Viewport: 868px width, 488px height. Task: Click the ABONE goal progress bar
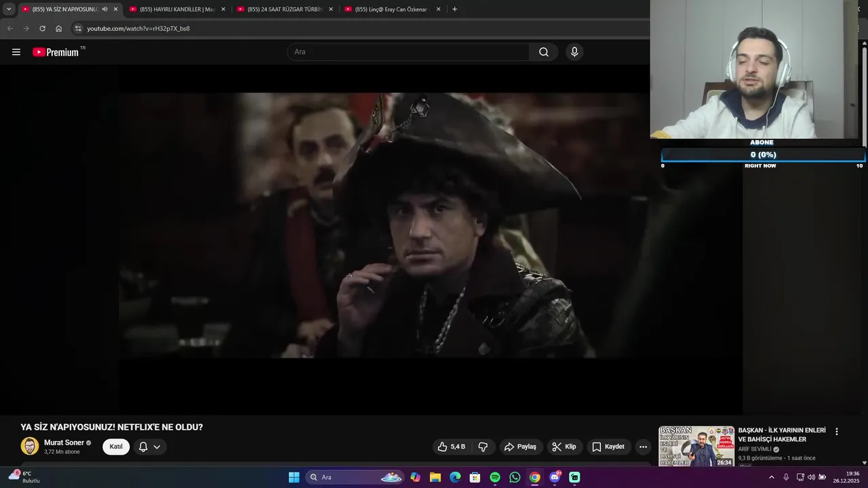[763, 155]
